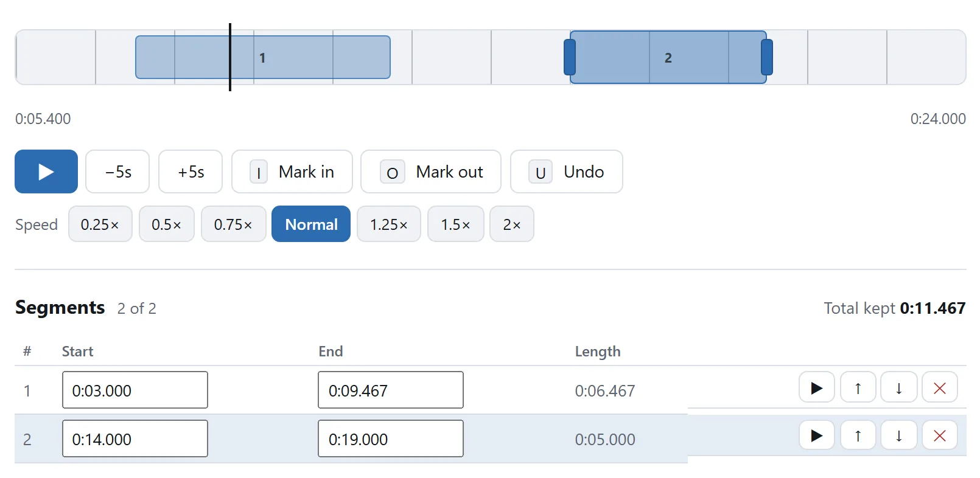Click the Mark in button
Viewport: 980px width, 478px height.
[x=292, y=171]
